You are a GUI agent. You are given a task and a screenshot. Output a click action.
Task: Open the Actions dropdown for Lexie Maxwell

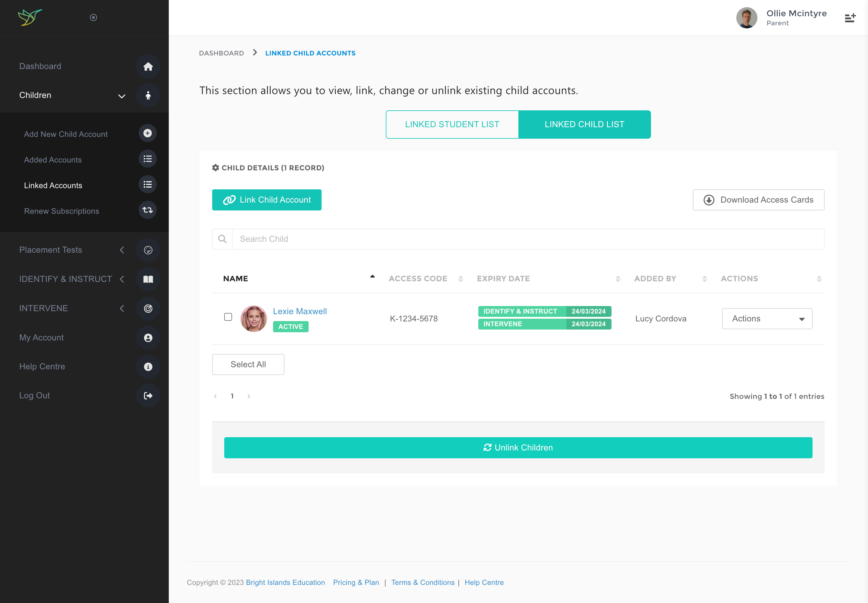pos(767,318)
